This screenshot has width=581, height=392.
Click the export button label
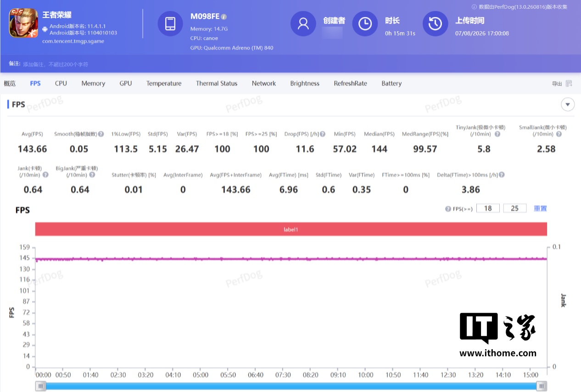pos(557,84)
